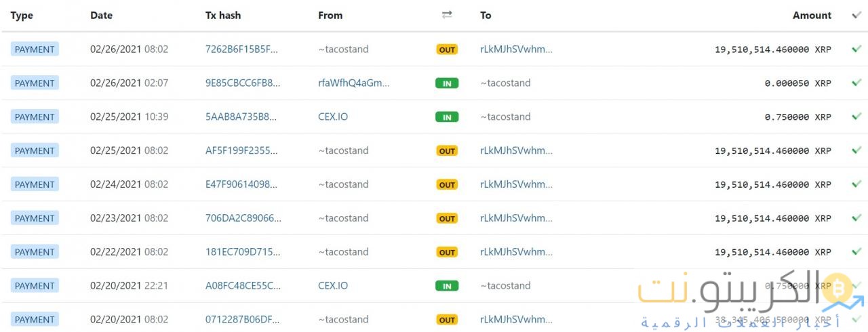Click the IN badge for transaction 5AAB8A735B8
The image size is (868, 332).
tap(447, 117)
